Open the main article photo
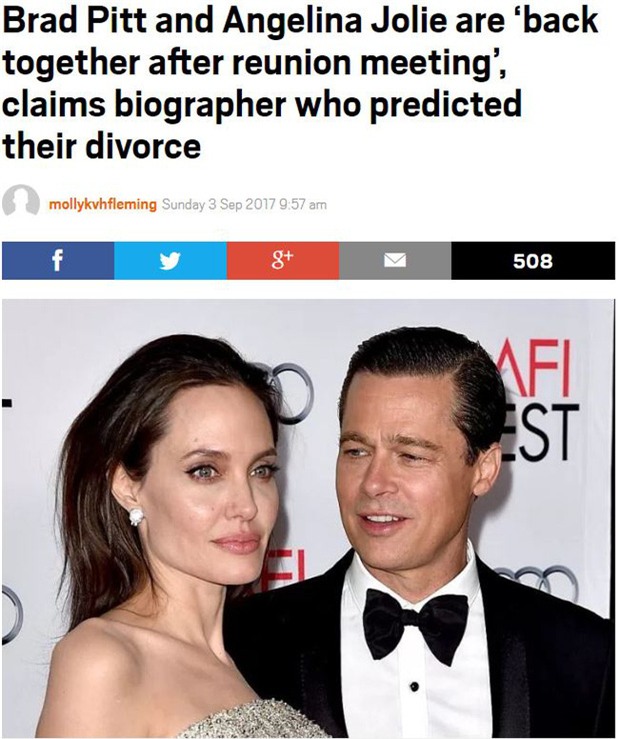This screenshot has width=620, height=739. 308,518
